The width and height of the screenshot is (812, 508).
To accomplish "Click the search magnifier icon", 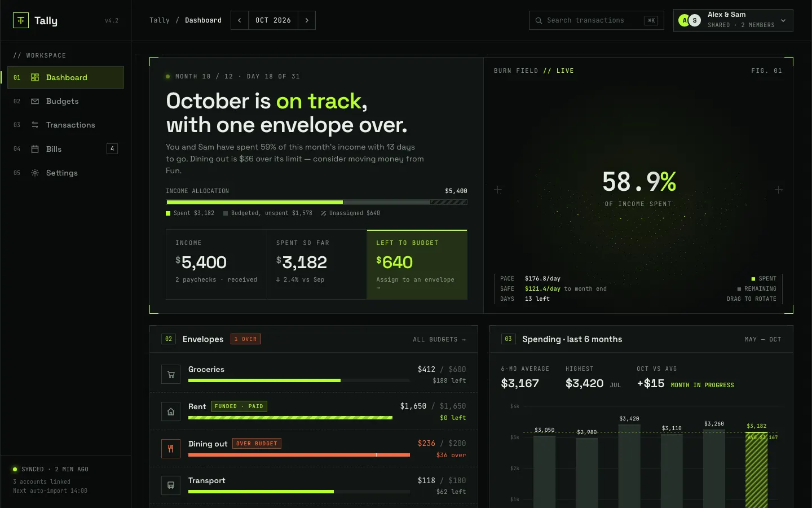I will 539,20.
